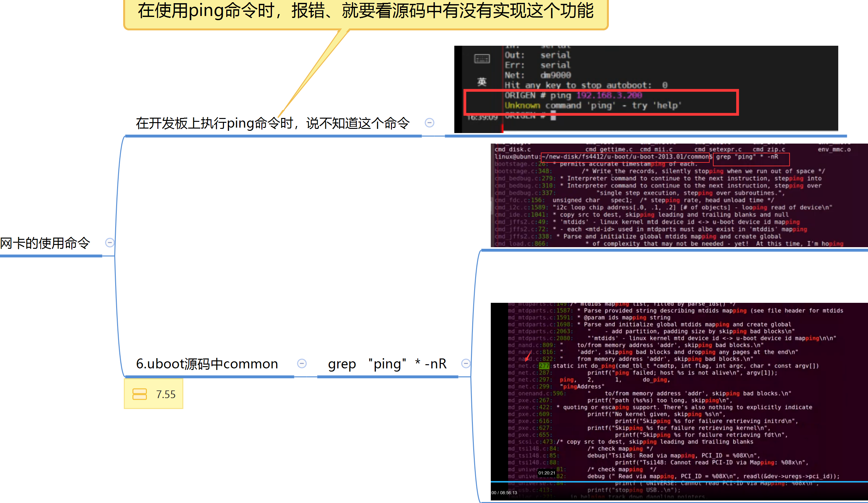The width and height of the screenshot is (868, 503).
Task: Collapse the 6.uboot源码中common node
Action: pos(302,364)
